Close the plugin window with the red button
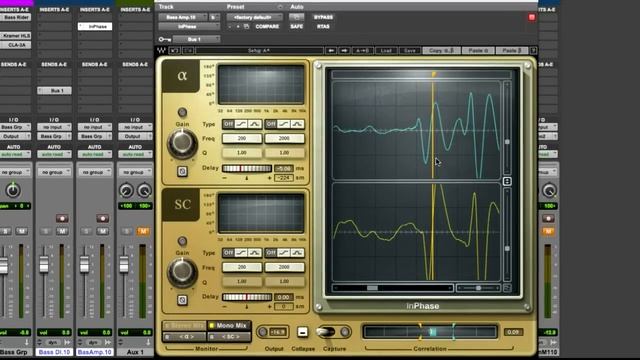Image resolution: width=640 pixels, height=360 pixels. pyautogui.click(x=531, y=17)
